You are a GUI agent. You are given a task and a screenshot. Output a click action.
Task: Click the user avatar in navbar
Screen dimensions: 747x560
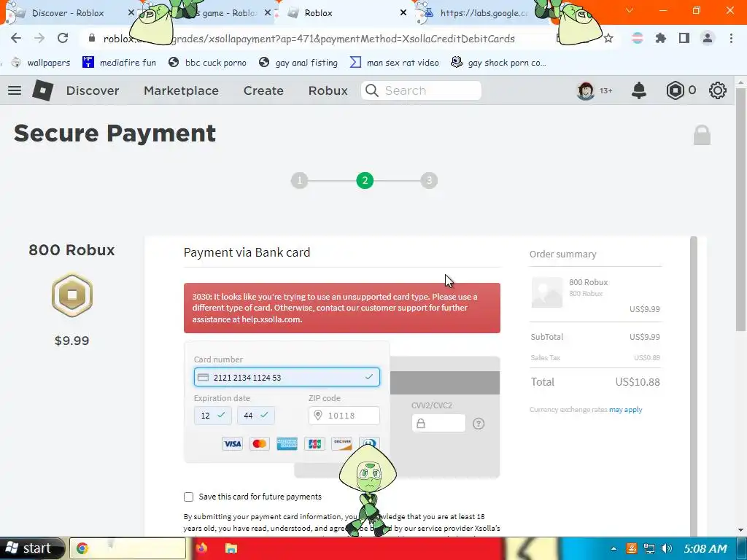tap(586, 90)
